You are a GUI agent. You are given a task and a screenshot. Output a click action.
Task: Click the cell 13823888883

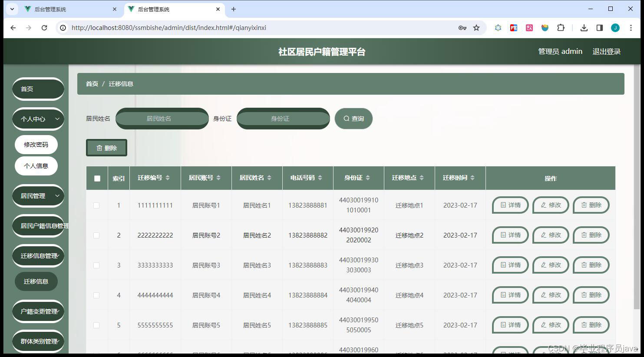[308, 265]
